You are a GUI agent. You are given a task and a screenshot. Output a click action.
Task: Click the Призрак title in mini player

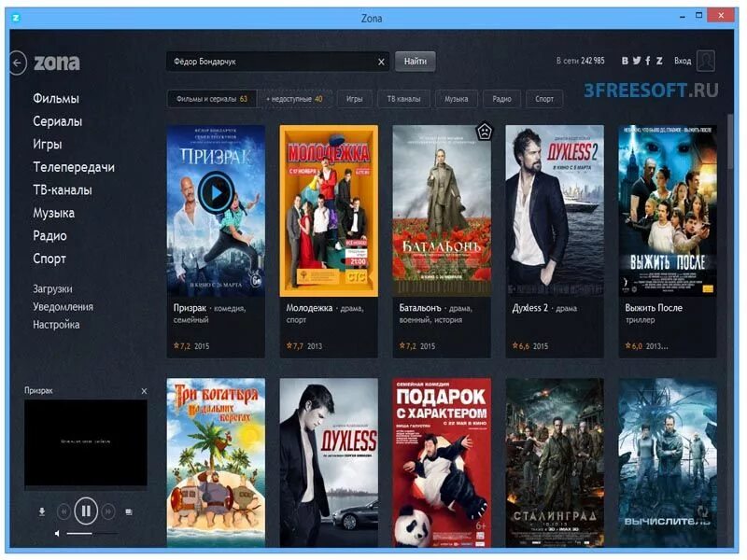tap(38, 390)
